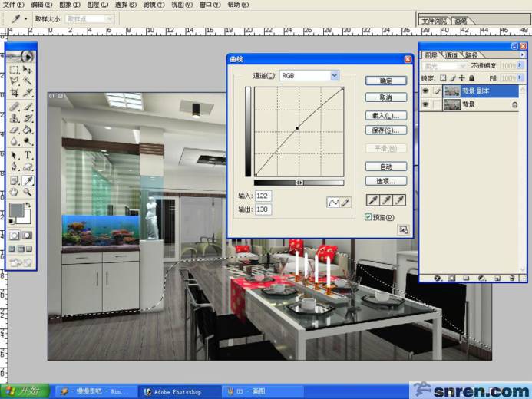Screen dimensions: 532x399
Task: Click 取消 in the Curves dialog
Action: (386, 97)
